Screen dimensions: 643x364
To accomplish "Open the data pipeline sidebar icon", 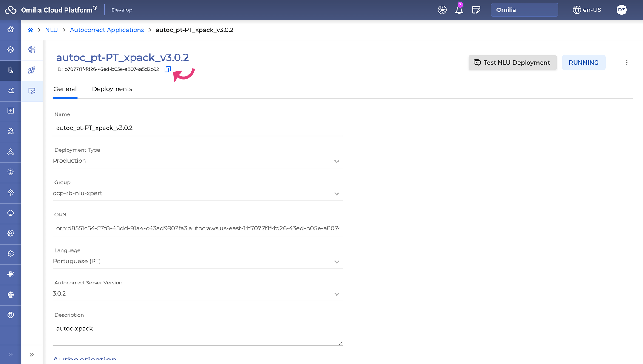I will click(11, 274).
